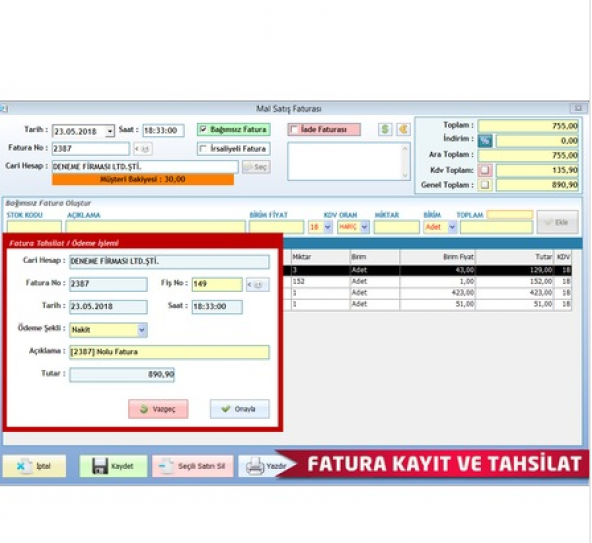Click the Miktar column header

pyautogui.click(x=320, y=257)
